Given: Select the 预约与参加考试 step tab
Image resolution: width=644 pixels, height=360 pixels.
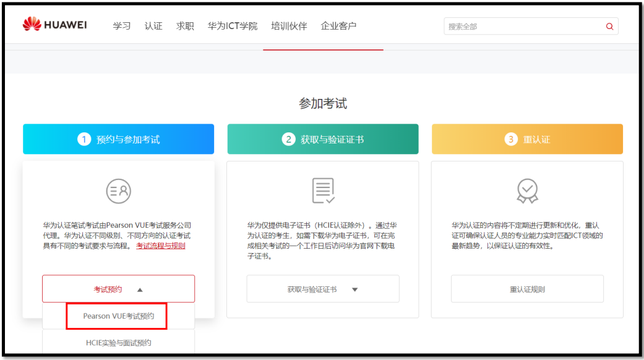Looking at the screenshot, I should (x=118, y=139).
